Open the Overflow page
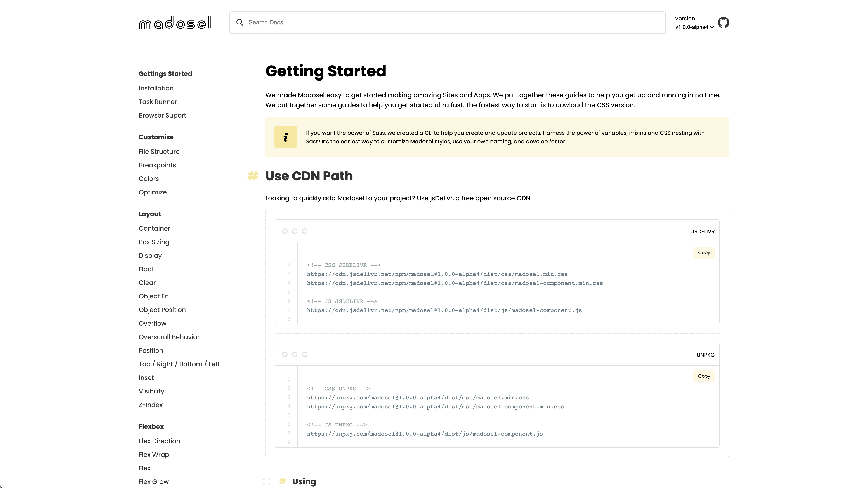 pyautogui.click(x=153, y=323)
